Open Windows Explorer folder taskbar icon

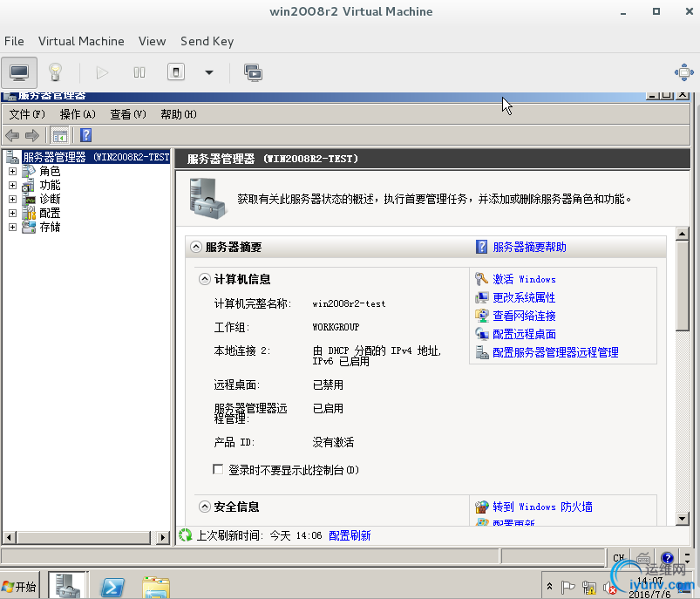click(156, 587)
